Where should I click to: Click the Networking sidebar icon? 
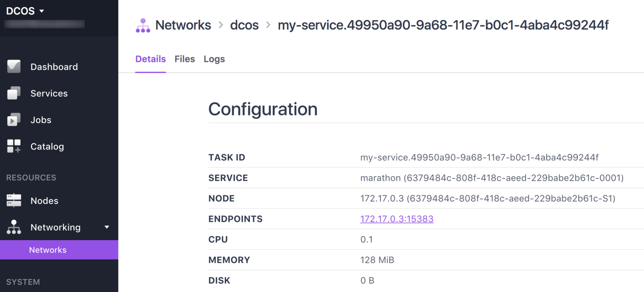[14, 227]
